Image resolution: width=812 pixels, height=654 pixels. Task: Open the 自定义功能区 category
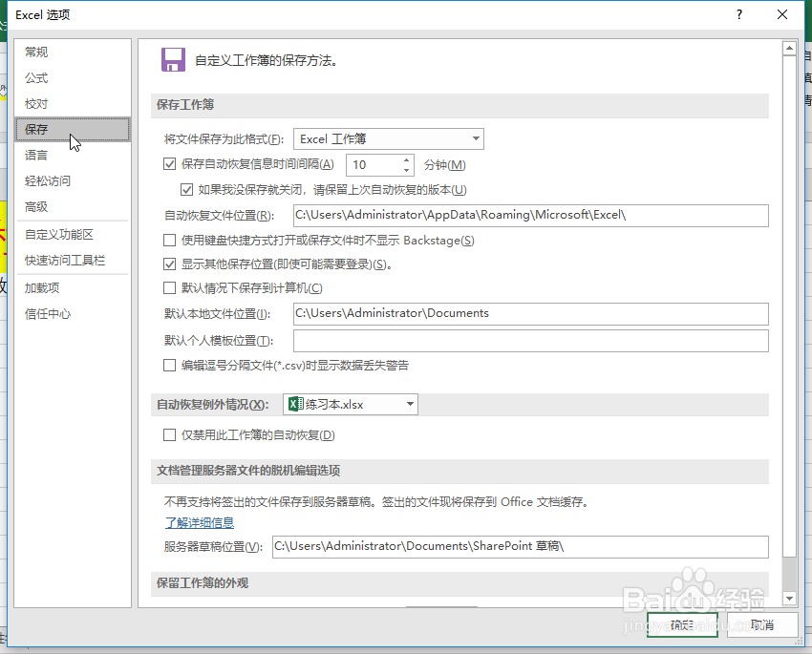point(73,234)
